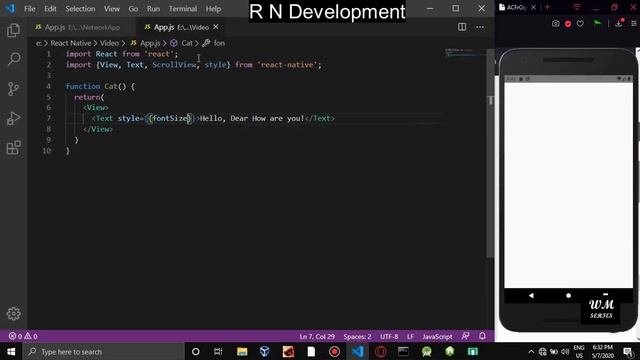Click the word ScrollView on line 2
The height and width of the screenshot is (360, 640).
[174, 64]
